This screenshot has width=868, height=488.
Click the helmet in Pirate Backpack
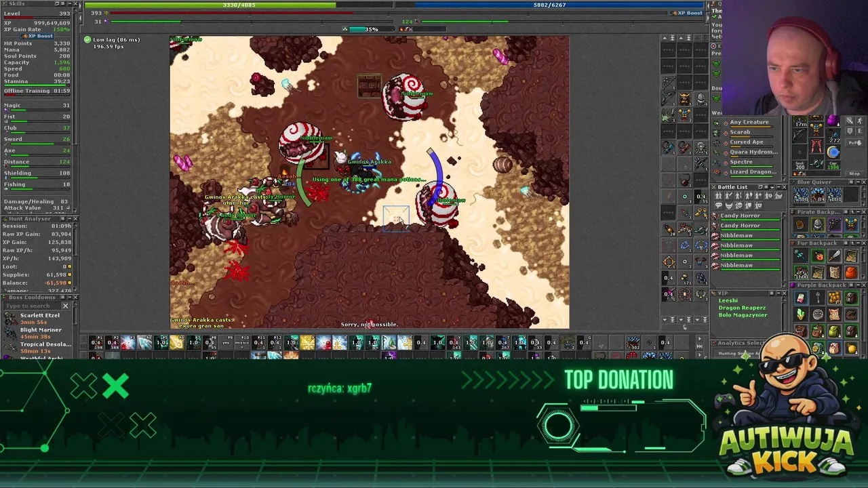click(x=818, y=224)
